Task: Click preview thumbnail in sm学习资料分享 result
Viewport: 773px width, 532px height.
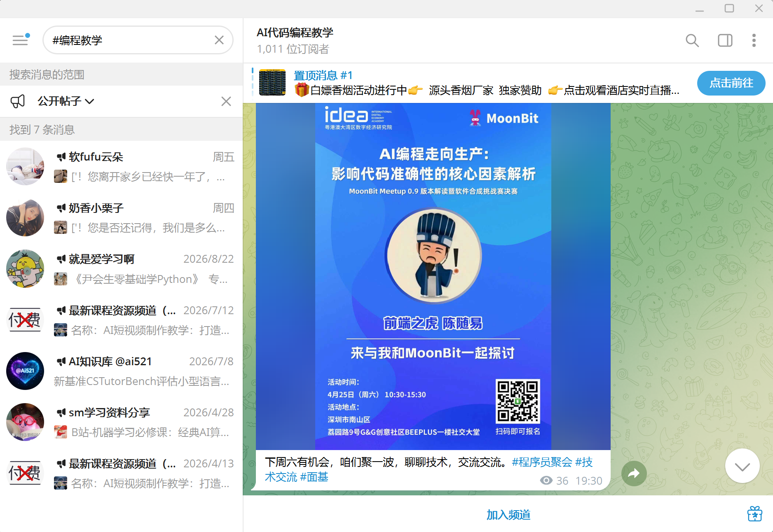Action: coord(61,432)
